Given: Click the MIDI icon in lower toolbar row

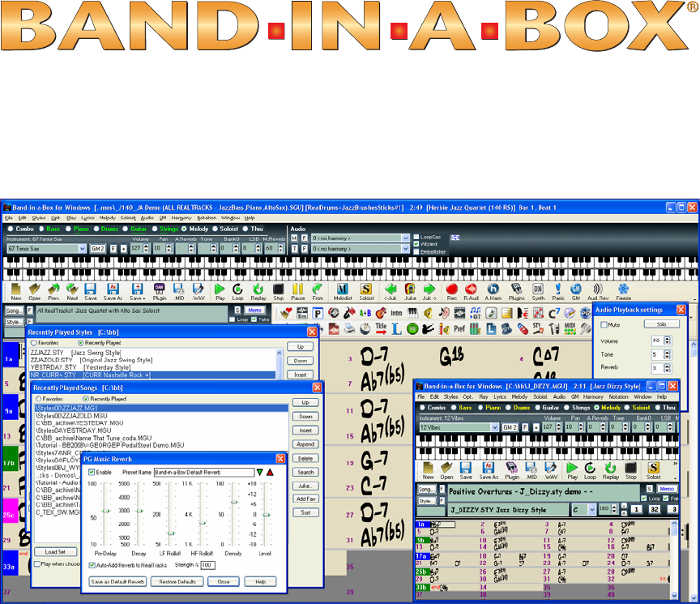Looking at the screenshot, I should pyautogui.click(x=570, y=329).
